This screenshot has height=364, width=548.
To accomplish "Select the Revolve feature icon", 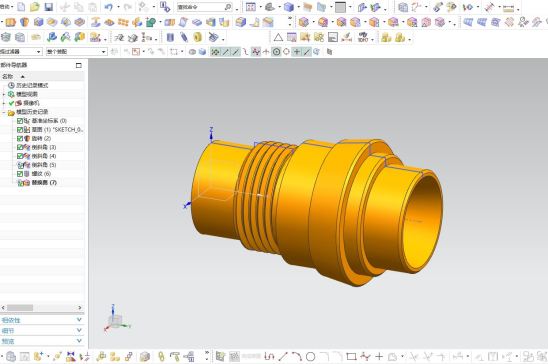I will click(x=24, y=22).
